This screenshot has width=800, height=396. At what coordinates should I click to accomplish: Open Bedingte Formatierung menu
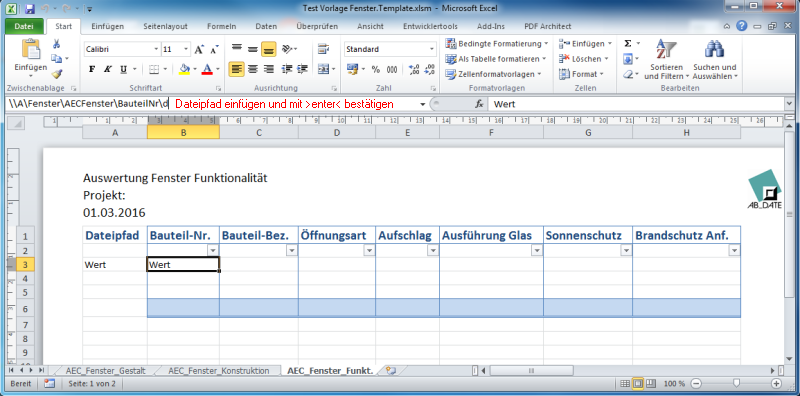pyautogui.click(x=497, y=44)
